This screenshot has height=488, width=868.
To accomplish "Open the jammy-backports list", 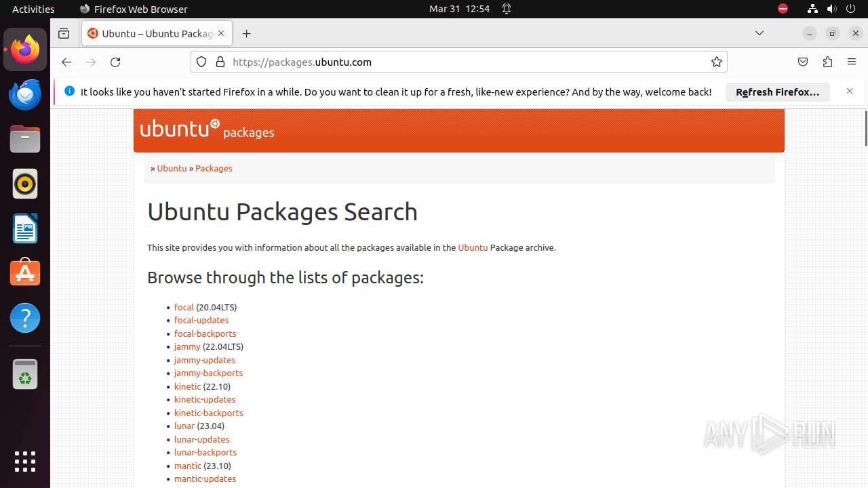I will click(x=208, y=373).
